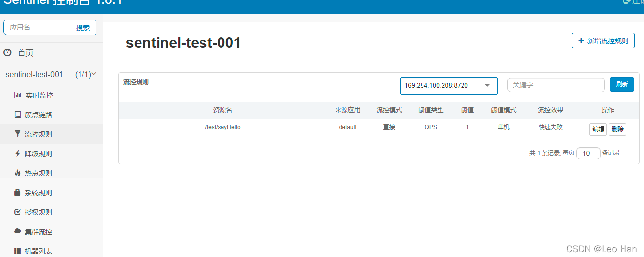
Task: Click the 流控模式 column header
Action: (x=389, y=110)
